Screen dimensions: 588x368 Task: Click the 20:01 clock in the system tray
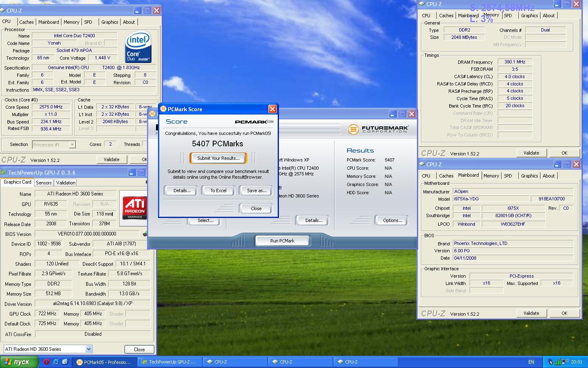tap(577, 362)
